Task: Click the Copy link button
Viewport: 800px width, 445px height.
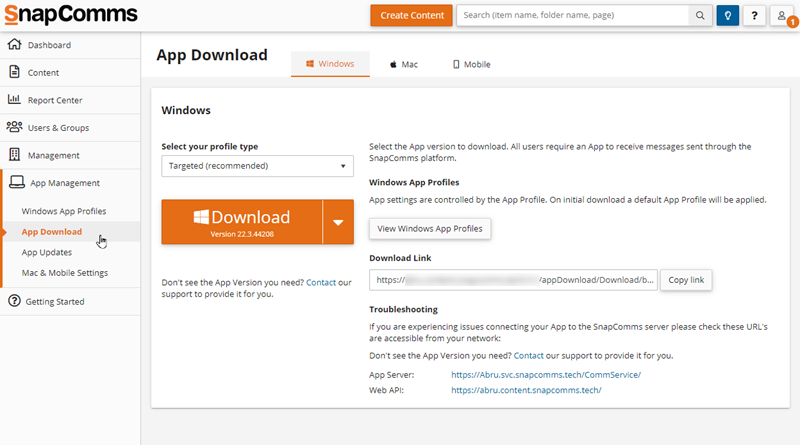Action: tap(686, 280)
